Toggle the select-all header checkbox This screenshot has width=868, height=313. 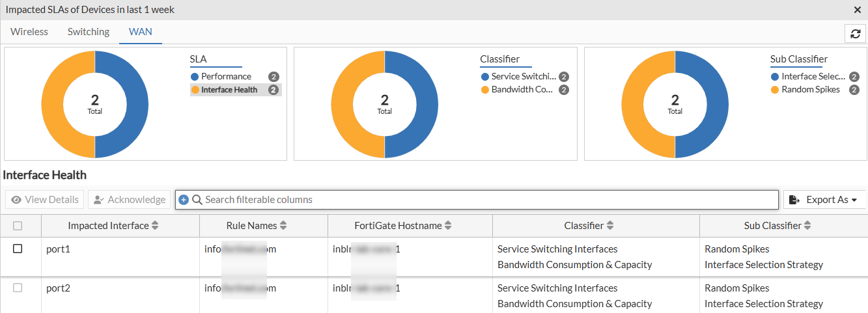pyautogui.click(x=18, y=226)
